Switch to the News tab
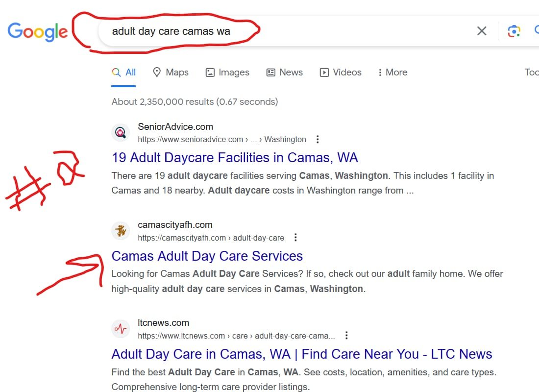Image resolution: width=539 pixels, height=392 pixels. pyautogui.click(x=285, y=73)
